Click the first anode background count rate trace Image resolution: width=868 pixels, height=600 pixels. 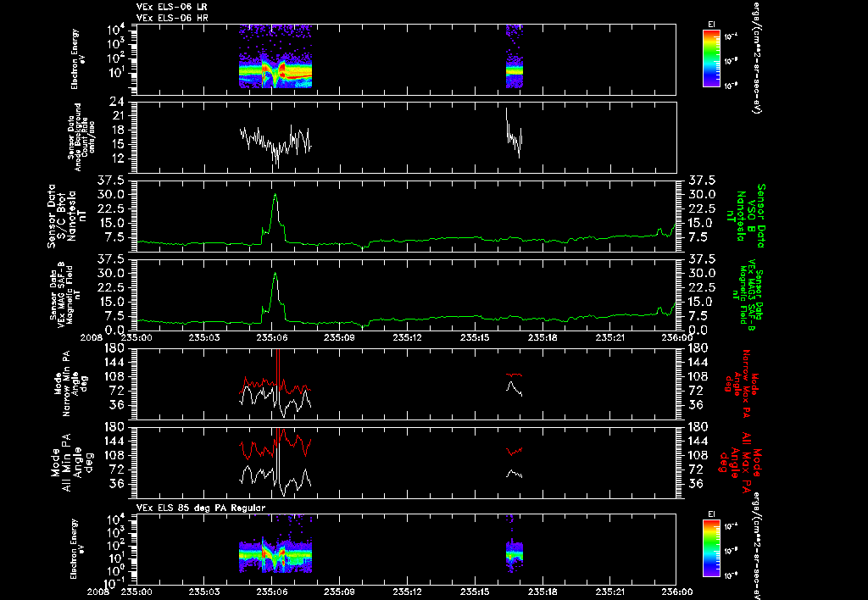tap(275, 145)
